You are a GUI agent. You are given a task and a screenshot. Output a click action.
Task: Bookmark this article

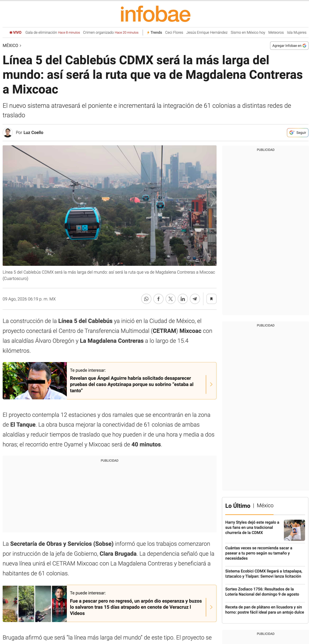[x=211, y=299]
